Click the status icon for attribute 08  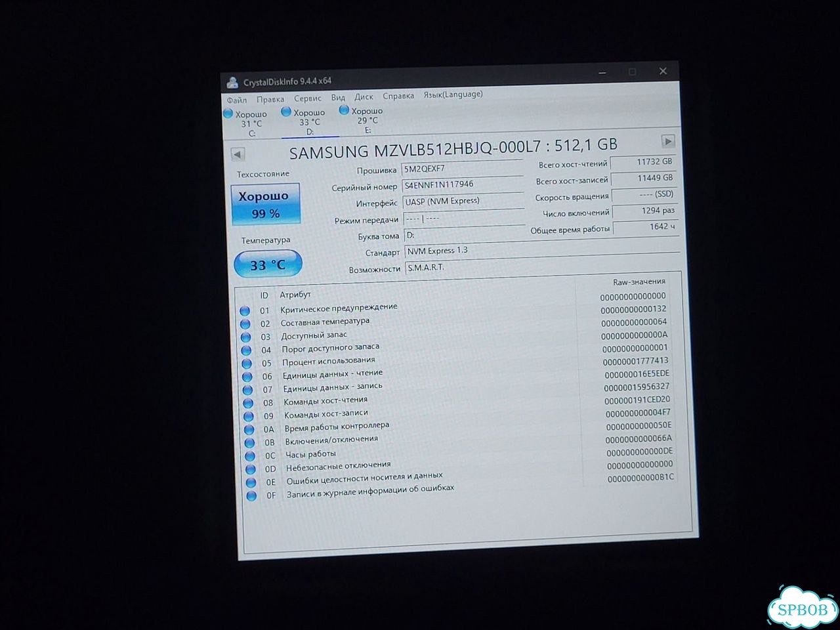248,404
